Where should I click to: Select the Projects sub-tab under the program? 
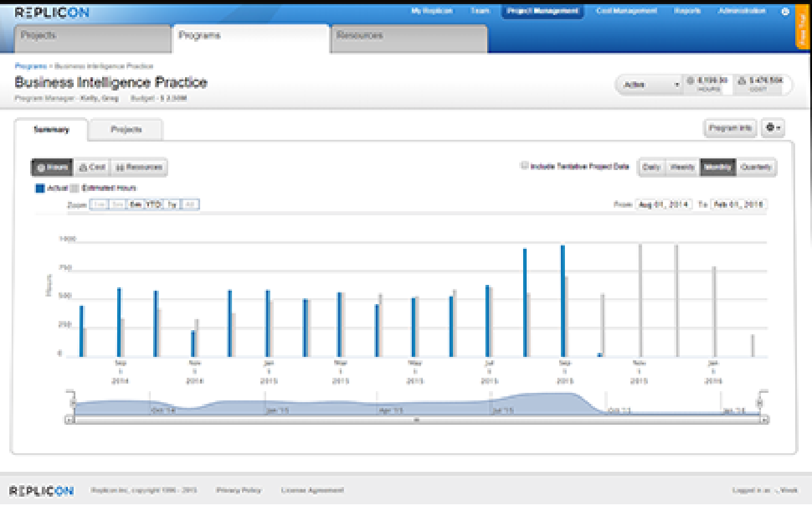pyautogui.click(x=126, y=129)
